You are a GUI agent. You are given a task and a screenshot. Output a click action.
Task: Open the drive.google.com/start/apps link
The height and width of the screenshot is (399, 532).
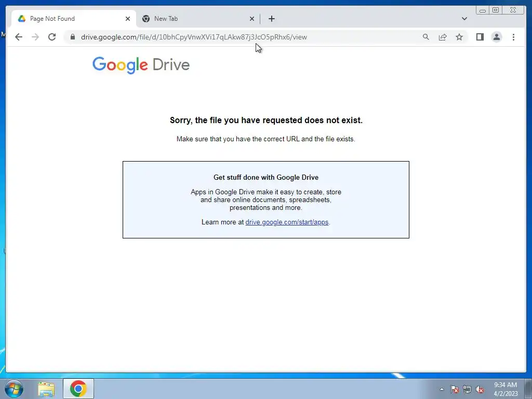coord(287,222)
